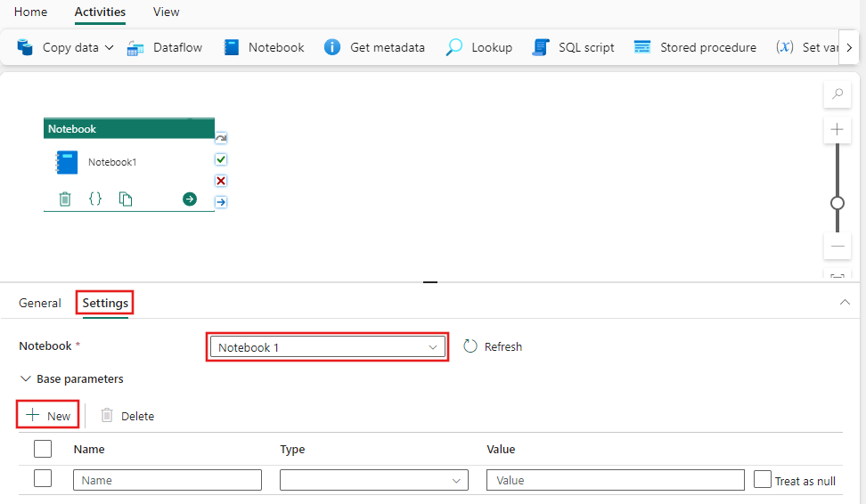The height and width of the screenshot is (504, 866).
Task: Select the On fail red X connector
Action: 221,181
